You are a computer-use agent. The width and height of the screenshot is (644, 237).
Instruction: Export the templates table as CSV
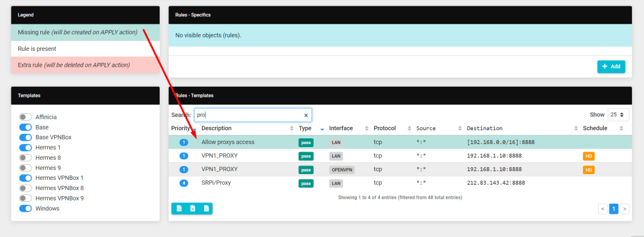point(179,209)
